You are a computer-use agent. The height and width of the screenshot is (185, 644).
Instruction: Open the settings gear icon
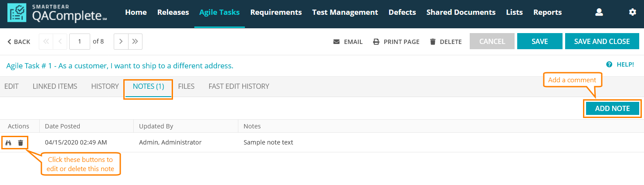pyautogui.click(x=633, y=12)
